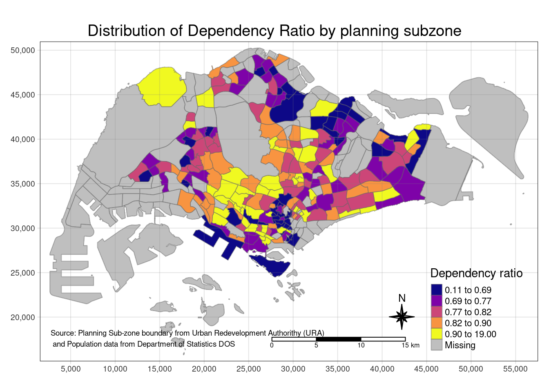Click the URA source credit line
Viewport: 549px width, 392px height.
187,333
